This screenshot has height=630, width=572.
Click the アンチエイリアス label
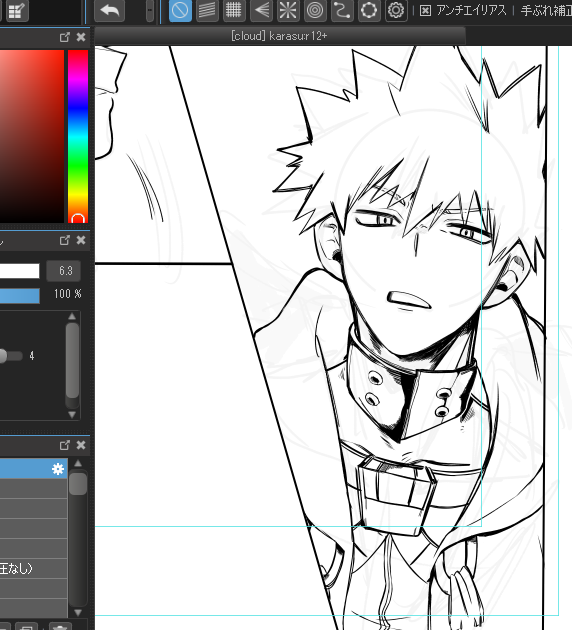tap(471, 10)
